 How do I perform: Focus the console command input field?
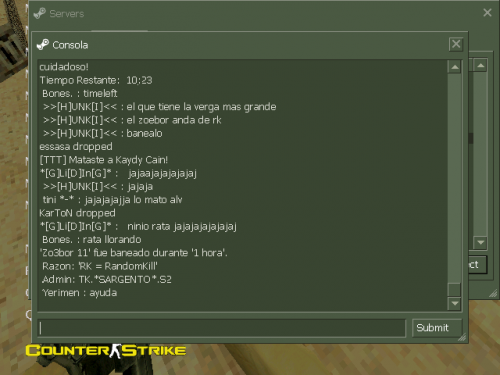(222, 328)
